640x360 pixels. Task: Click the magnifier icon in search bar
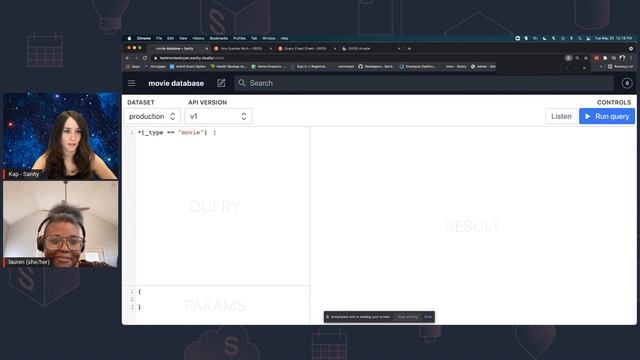click(x=242, y=83)
